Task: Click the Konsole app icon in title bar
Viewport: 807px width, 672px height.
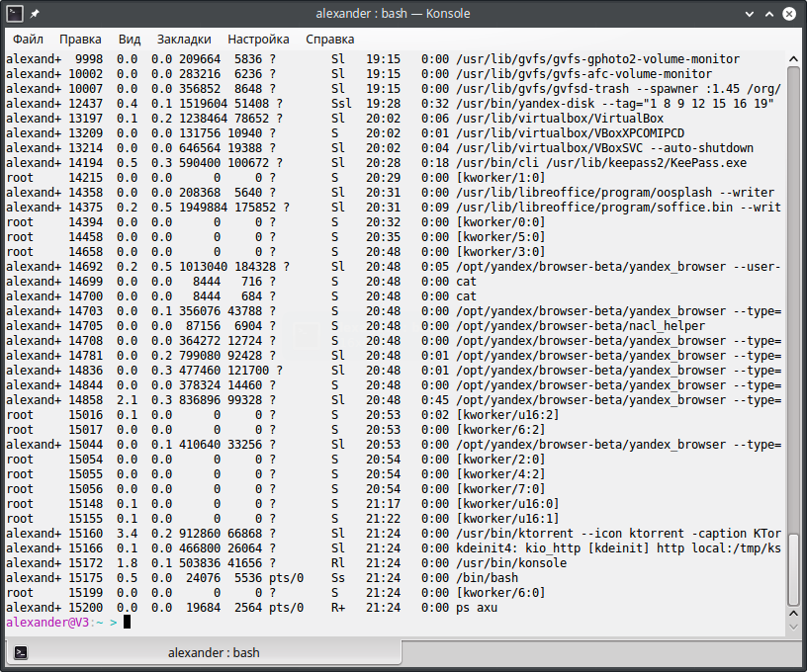Action: [x=15, y=14]
